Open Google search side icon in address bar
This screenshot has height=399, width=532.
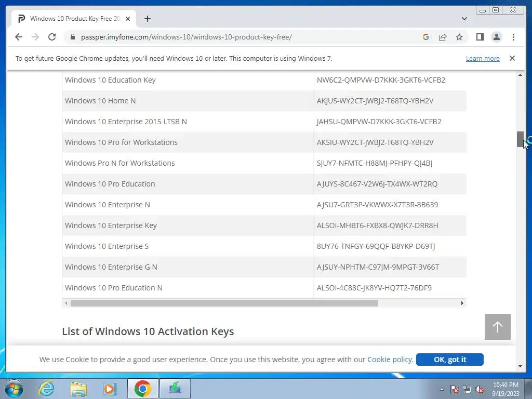pos(426,37)
